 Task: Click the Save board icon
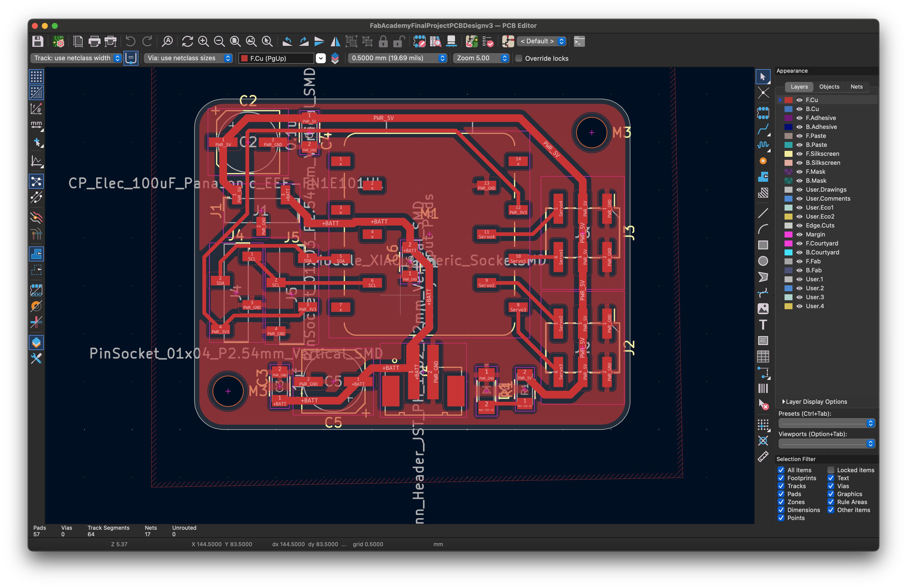[38, 41]
